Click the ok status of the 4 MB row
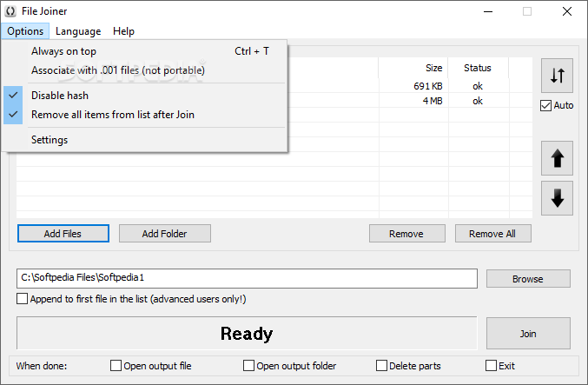The width and height of the screenshot is (588, 385). (x=478, y=101)
